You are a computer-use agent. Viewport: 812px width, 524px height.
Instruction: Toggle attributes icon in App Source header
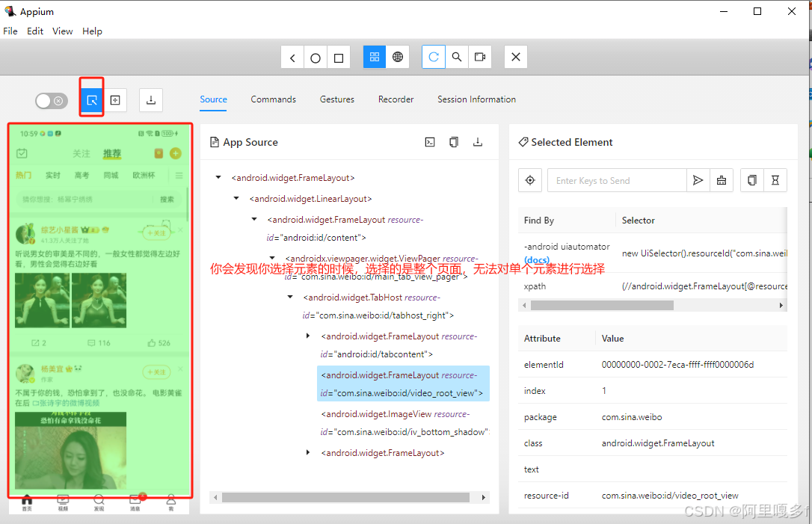pyautogui.click(x=430, y=142)
